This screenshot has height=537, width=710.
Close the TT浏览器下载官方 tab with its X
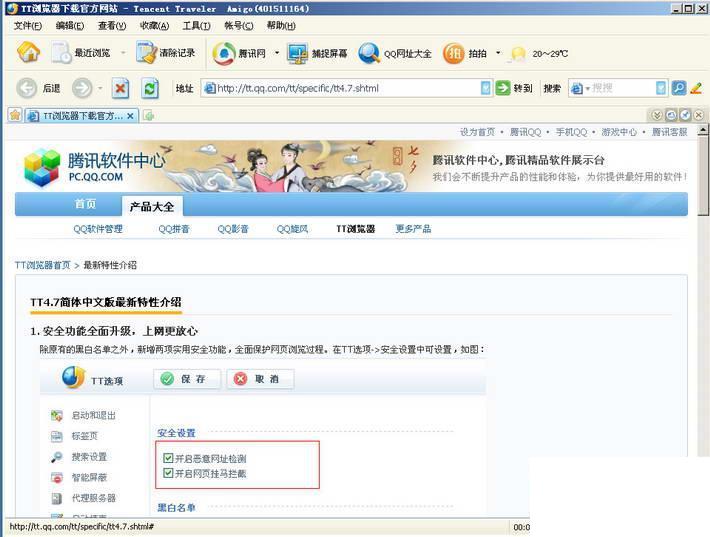click(130, 116)
